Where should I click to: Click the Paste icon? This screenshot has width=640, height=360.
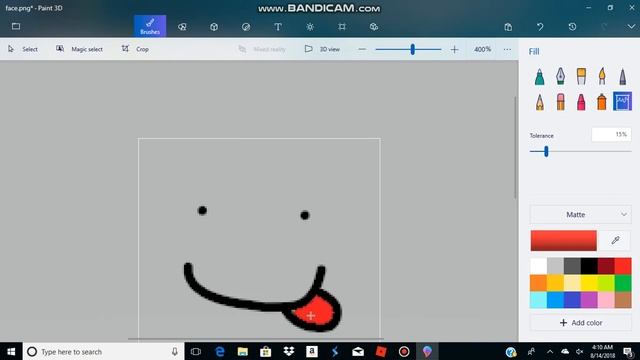508,27
